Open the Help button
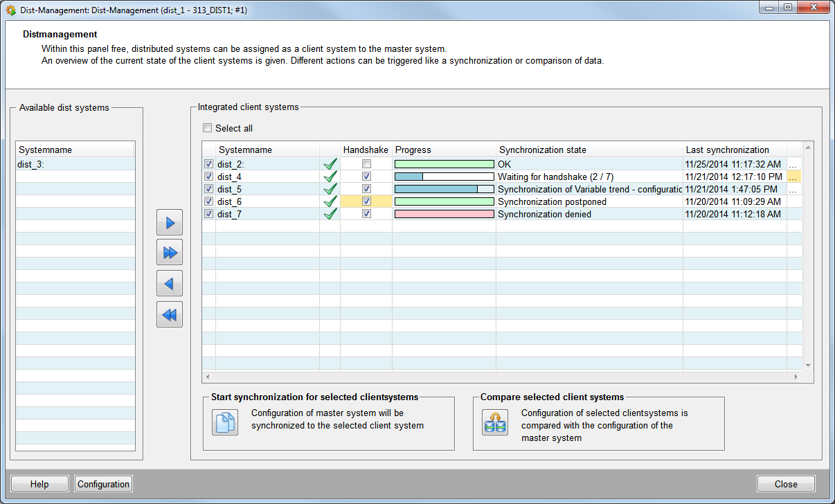Screen dimensions: 835x504 pyautogui.click(x=39, y=484)
